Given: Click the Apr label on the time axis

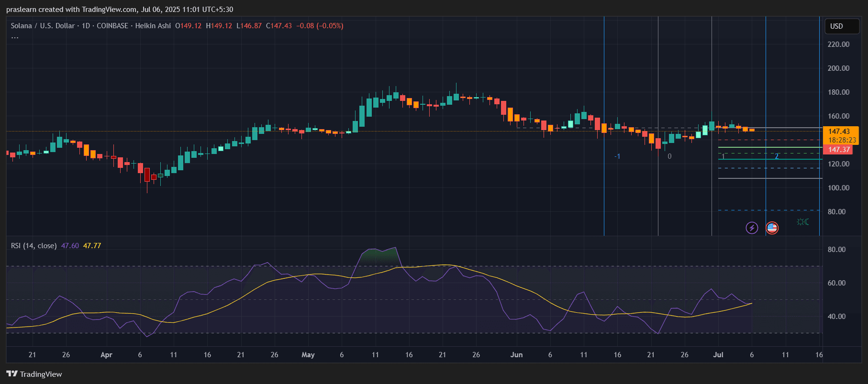Looking at the screenshot, I should point(106,355).
